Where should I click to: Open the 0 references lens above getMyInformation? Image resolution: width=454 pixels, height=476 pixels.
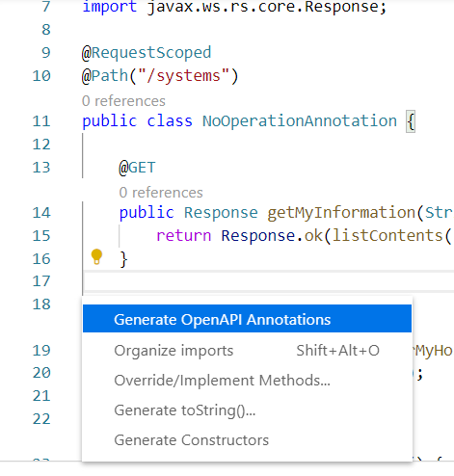[x=161, y=193]
